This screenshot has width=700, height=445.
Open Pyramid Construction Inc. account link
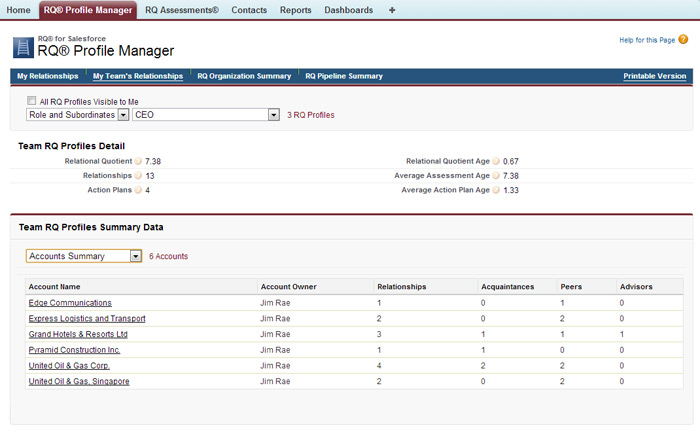point(75,350)
